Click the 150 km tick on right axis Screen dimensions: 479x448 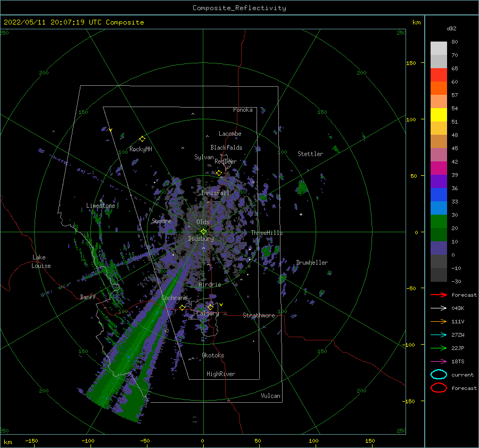click(x=411, y=63)
